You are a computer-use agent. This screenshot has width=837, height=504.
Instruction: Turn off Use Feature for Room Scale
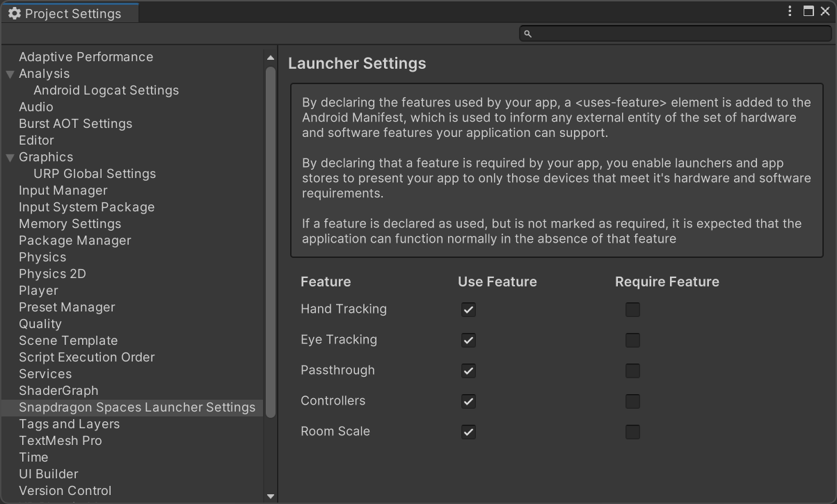[468, 432]
